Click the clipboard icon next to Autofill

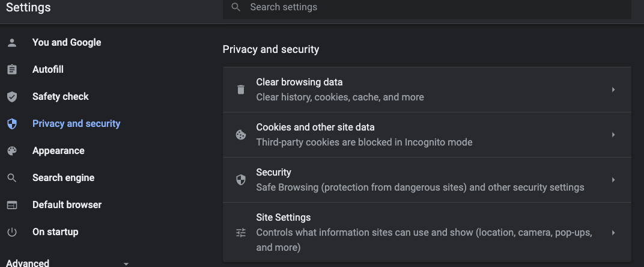point(11,70)
